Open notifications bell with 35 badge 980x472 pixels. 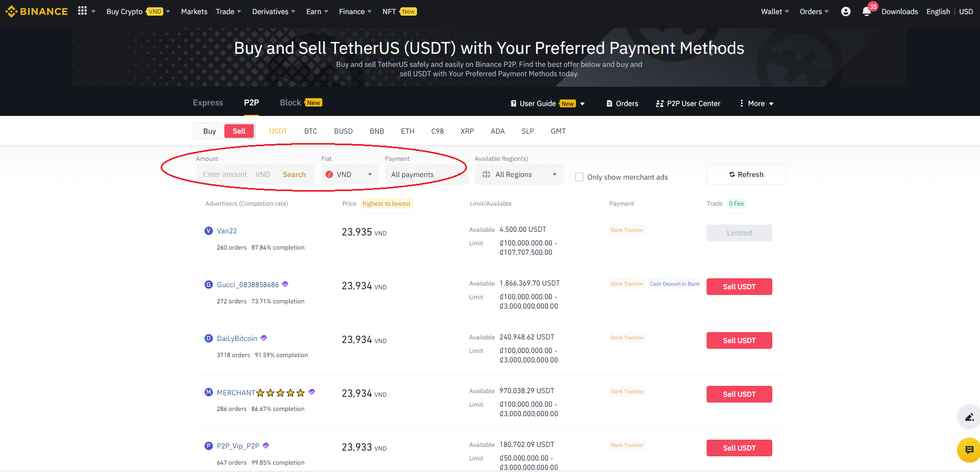[x=867, y=11]
